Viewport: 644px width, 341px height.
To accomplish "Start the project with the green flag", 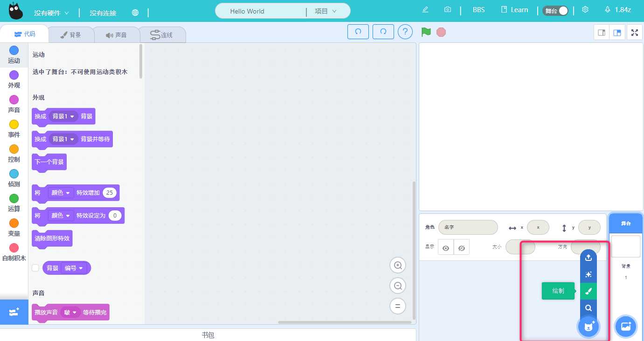I will point(426,32).
